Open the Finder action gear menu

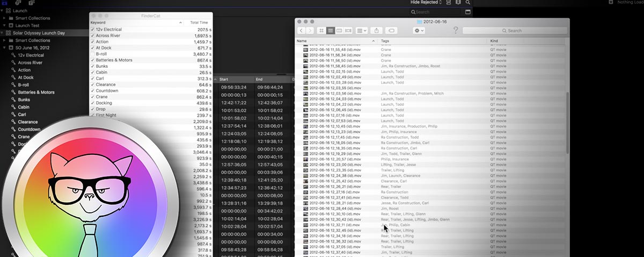pyautogui.click(x=419, y=31)
